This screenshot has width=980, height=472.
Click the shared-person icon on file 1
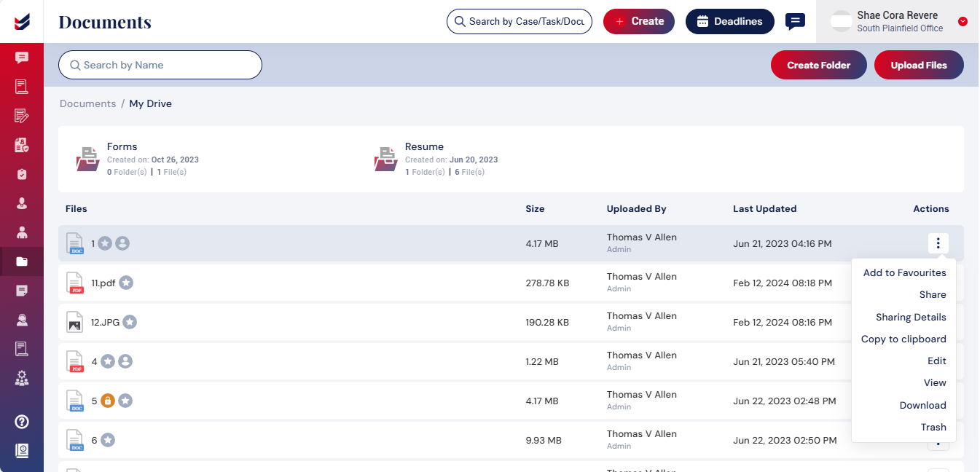point(122,243)
